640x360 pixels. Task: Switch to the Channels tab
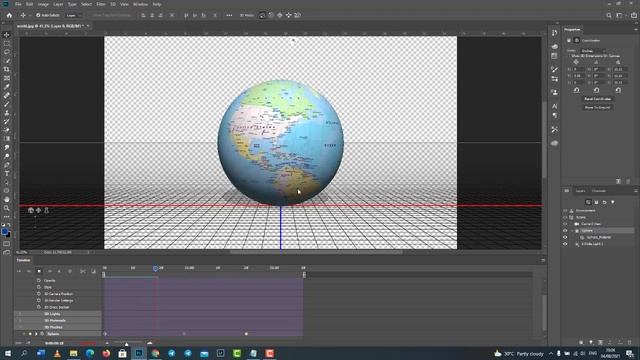pos(599,191)
